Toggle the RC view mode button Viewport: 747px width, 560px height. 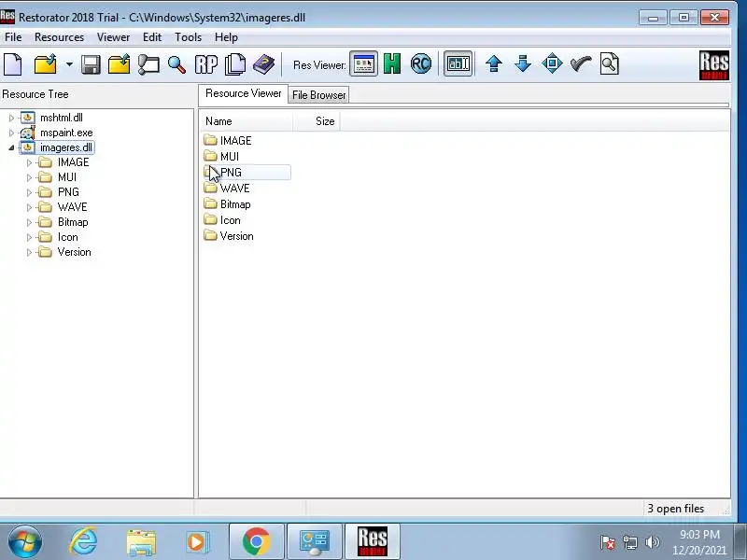[421, 63]
